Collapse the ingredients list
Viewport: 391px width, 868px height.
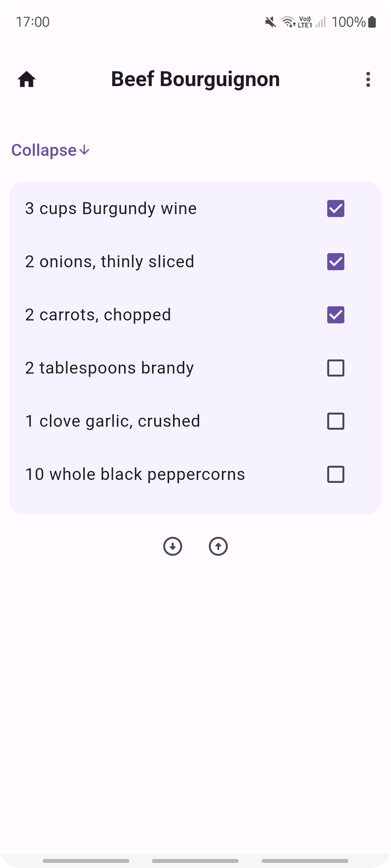(44, 150)
